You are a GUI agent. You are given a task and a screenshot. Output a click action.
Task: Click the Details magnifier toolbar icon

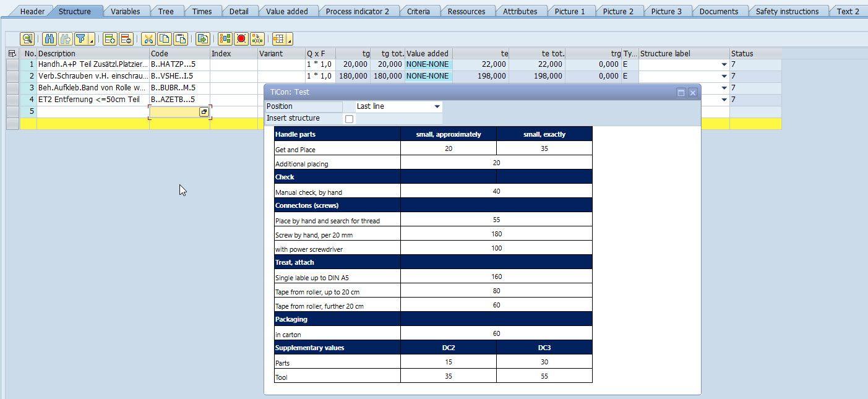[27, 39]
